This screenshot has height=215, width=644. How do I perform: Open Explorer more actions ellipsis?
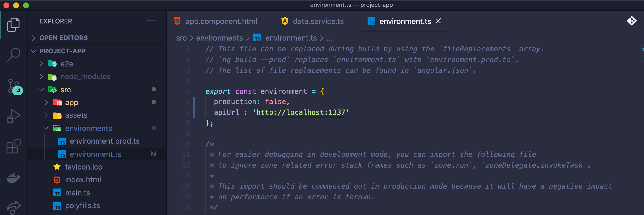tap(151, 21)
